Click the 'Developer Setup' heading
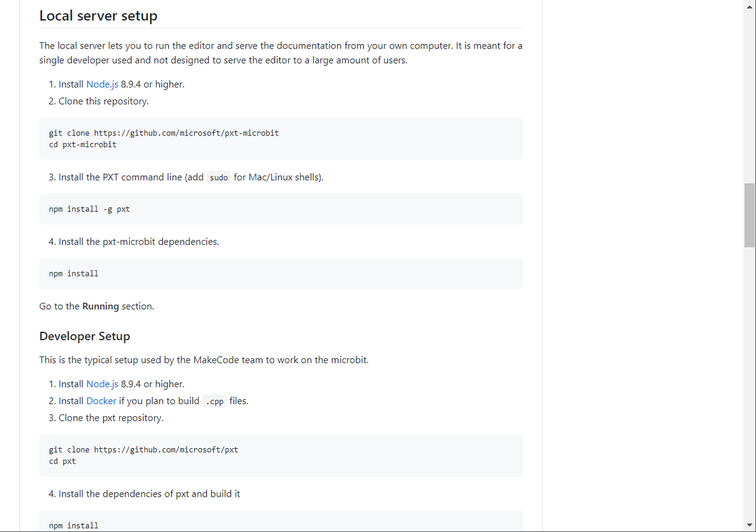756x532 pixels. tap(85, 336)
